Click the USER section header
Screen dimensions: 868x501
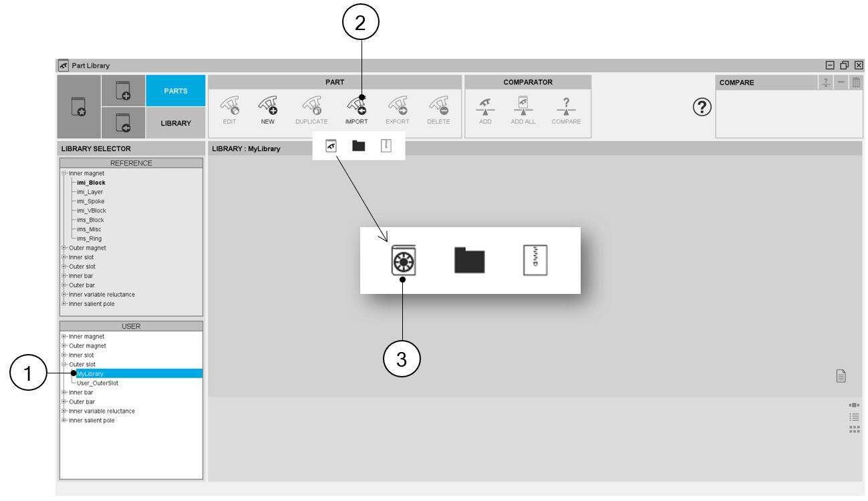(x=131, y=326)
